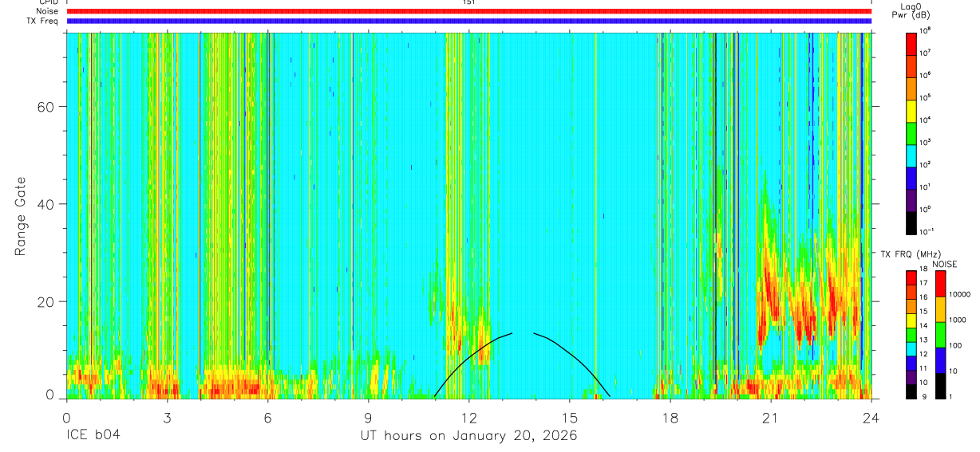The width and height of the screenshot is (980, 452).
Task: Click the x-axis tick label '6'
Action: (267, 417)
